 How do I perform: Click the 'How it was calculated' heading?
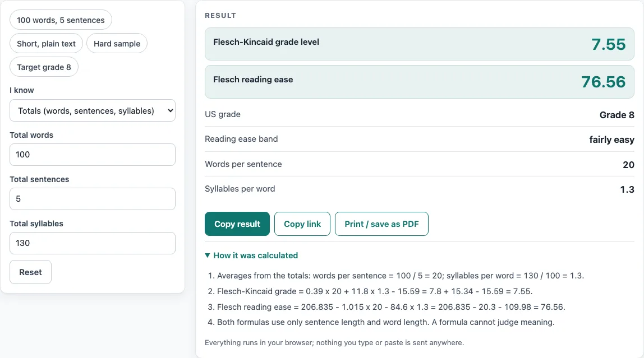pos(255,255)
